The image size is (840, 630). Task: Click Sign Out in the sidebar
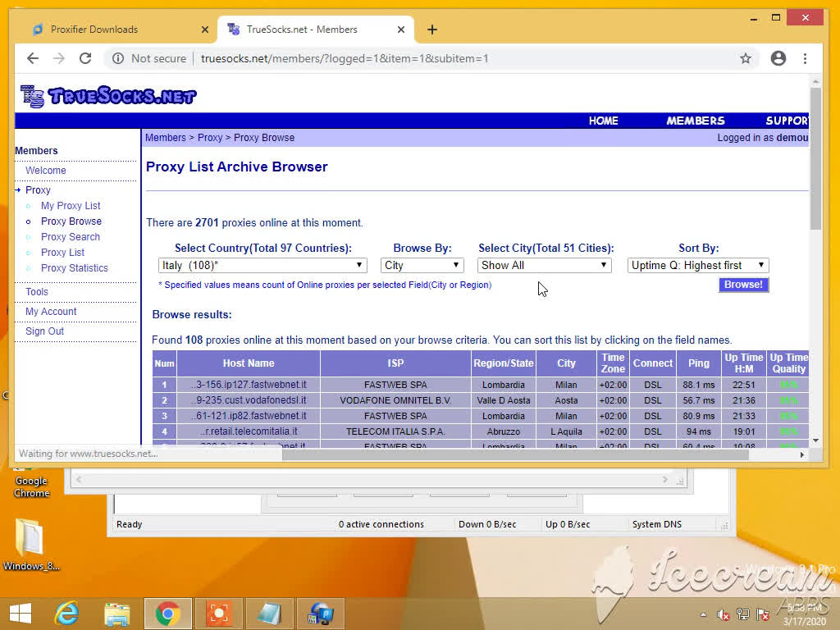[44, 331]
